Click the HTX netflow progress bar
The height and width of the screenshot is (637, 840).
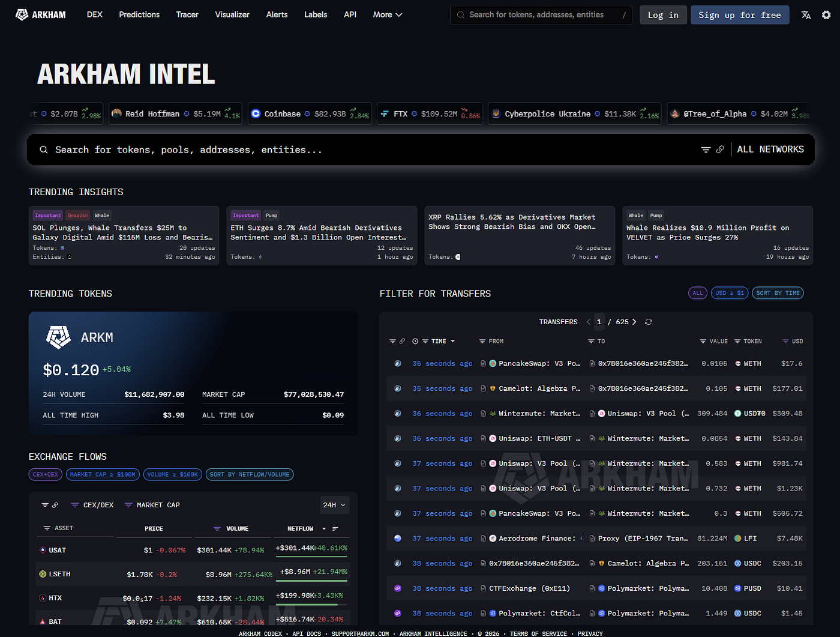311,605
